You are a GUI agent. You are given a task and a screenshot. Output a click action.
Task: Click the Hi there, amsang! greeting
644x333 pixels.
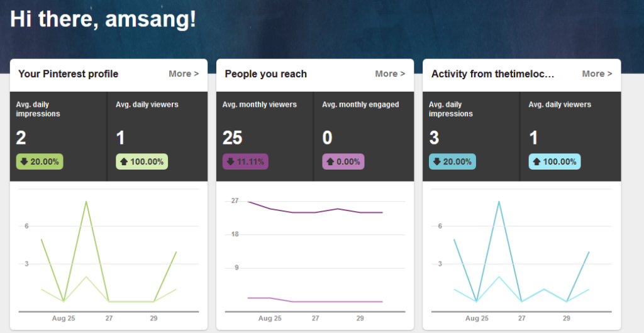coord(103,19)
